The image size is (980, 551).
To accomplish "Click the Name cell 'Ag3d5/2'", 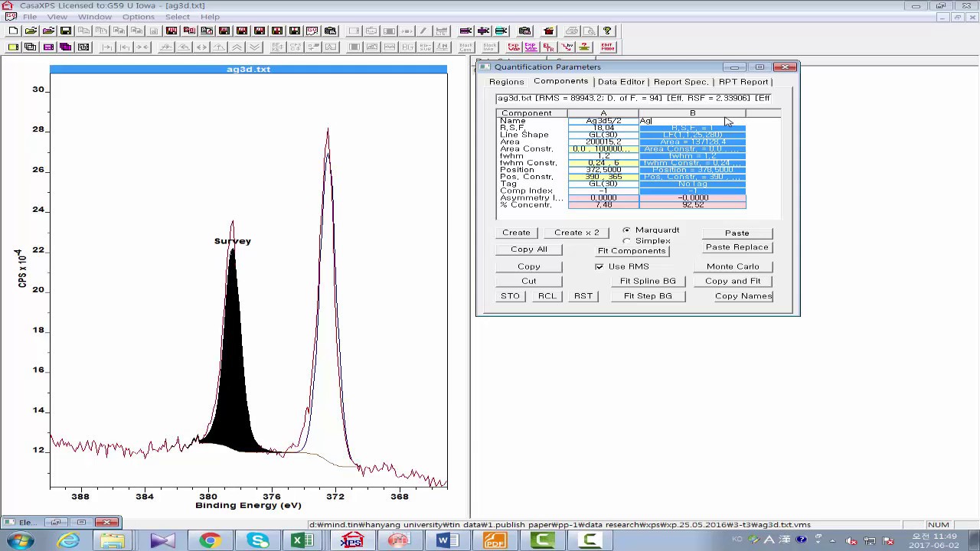I will (603, 121).
